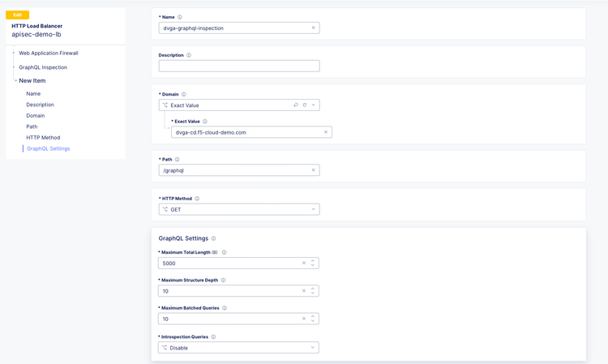Jump to HTTP Method section link
Image resolution: width=608 pixels, height=364 pixels.
[x=43, y=138]
